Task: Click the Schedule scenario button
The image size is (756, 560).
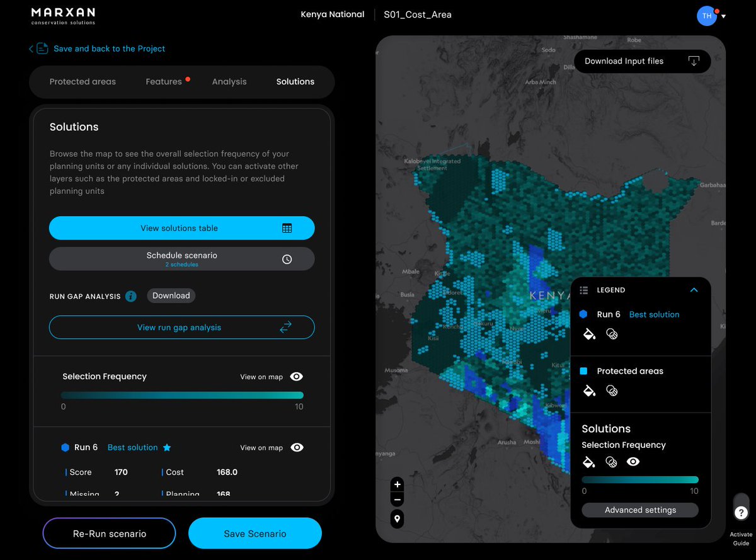Action: [182, 259]
